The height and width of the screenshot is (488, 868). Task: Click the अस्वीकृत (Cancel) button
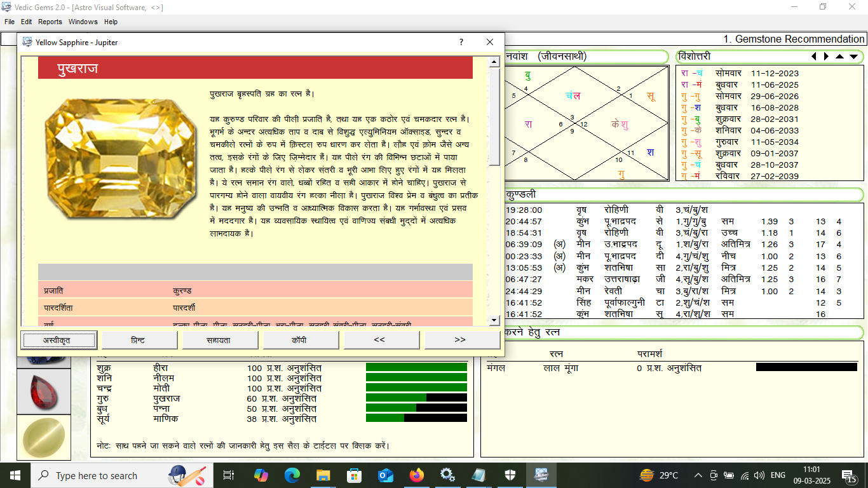tap(58, 340)
